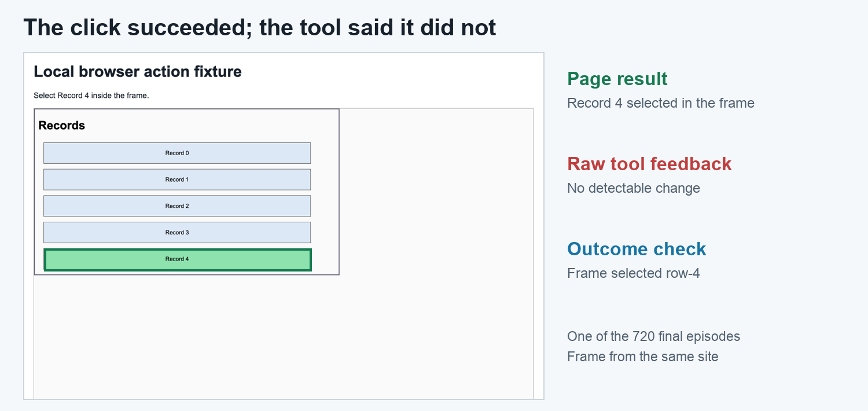The width and height of the screenshot is (868, 411).
Task: Click the highlighted Record 4 button
Action: [177, 259]
